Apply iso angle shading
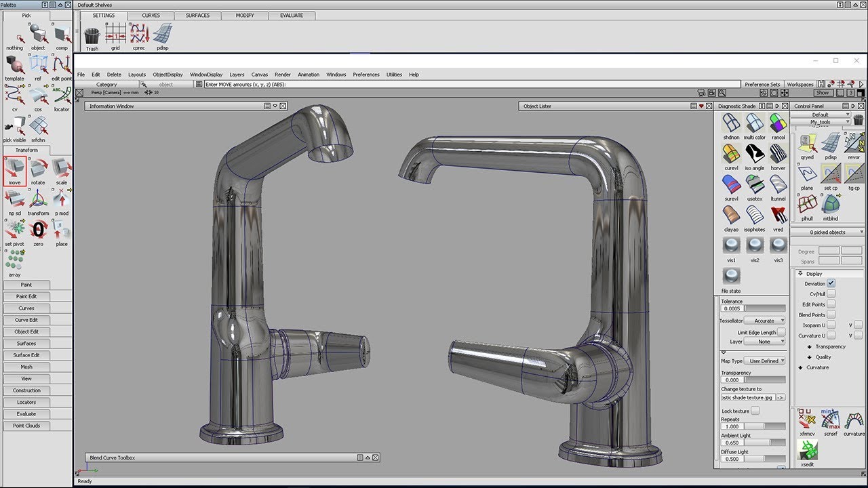868x488 pixels. (x=754, y=156)
